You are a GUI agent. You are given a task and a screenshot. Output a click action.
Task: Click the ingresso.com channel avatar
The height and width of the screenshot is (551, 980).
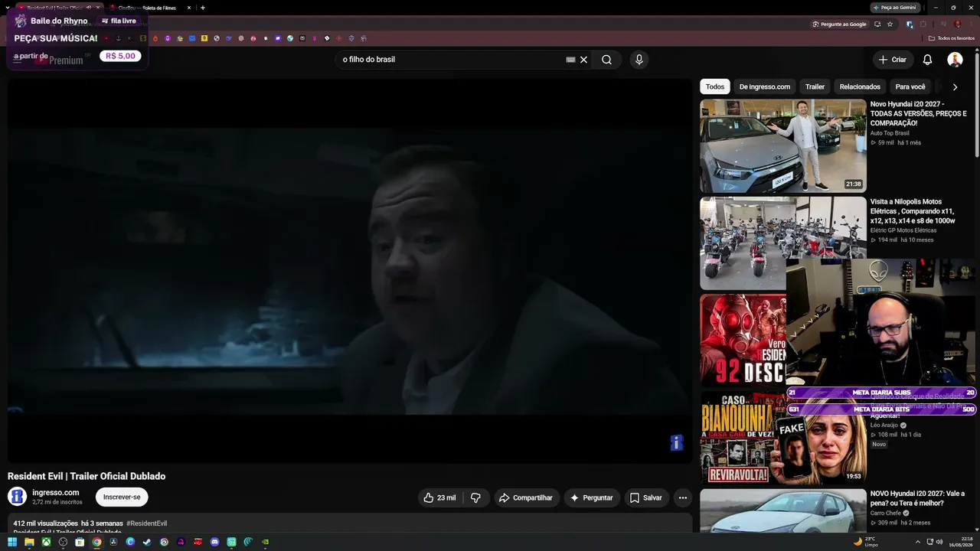(x=17, y=496)
